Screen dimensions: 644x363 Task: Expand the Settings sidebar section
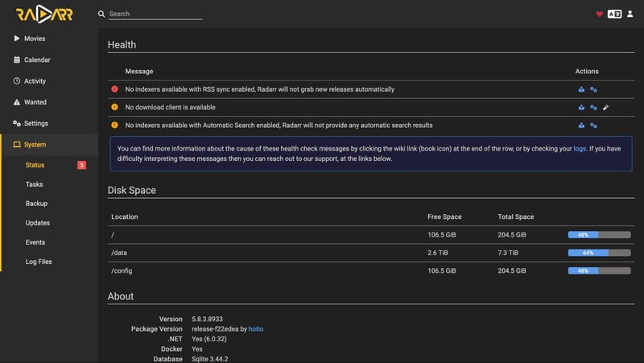(x=36, y=123)
